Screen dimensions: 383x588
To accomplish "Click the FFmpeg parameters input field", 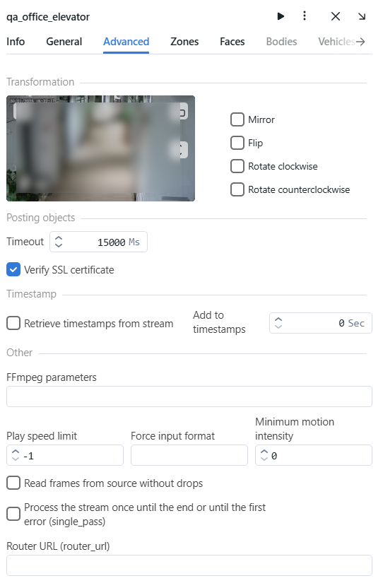I will [189, 396].
